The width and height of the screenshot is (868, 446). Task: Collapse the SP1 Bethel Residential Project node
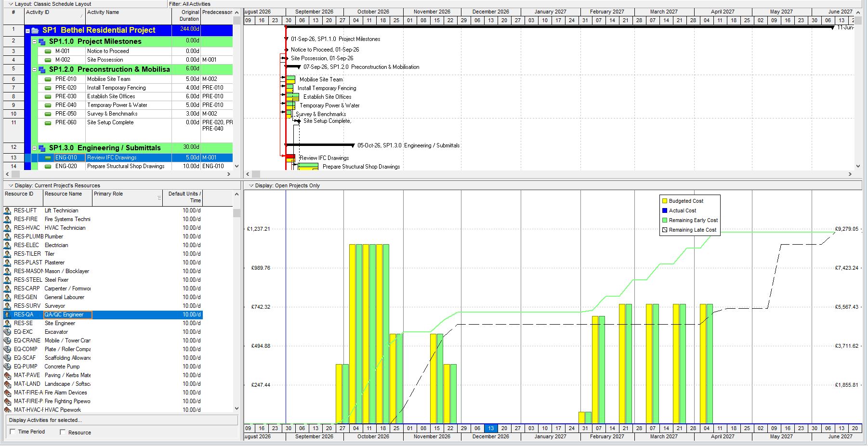click(x=28, y=31)
